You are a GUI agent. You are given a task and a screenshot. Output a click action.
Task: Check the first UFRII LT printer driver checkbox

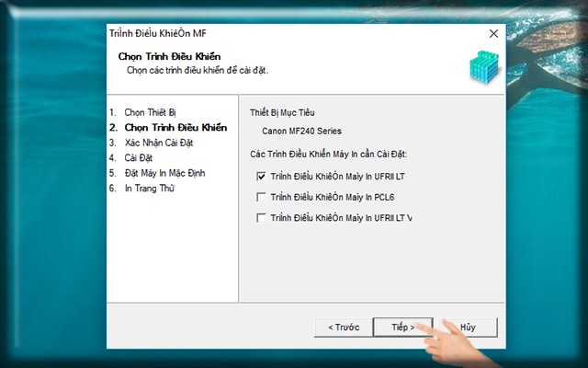coord(261,176)
